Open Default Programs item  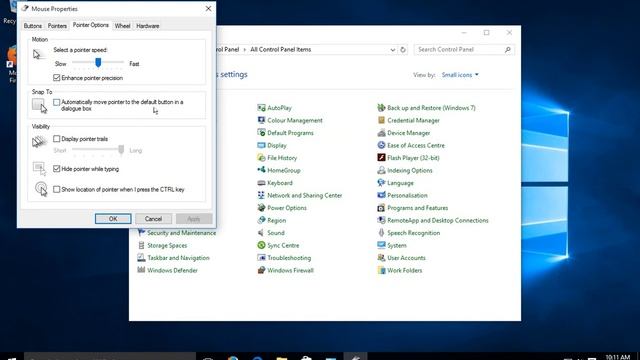(x=290, y=133)
